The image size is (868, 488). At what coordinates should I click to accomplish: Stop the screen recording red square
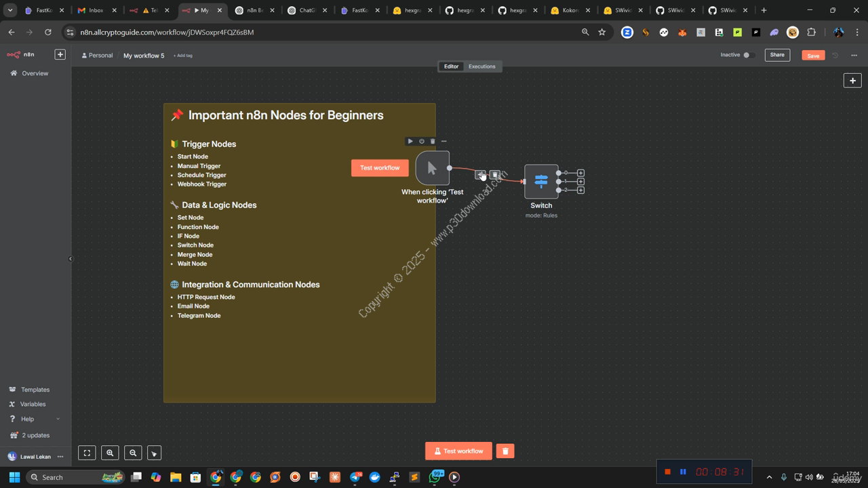tap(667, 472)
